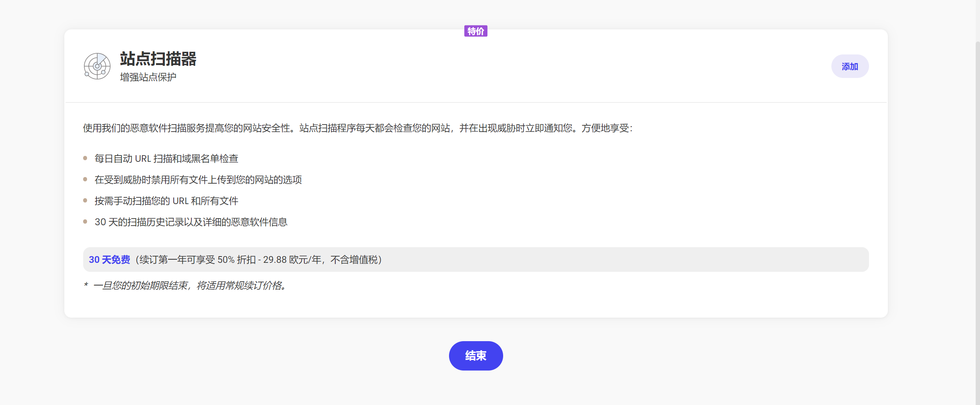
Task: Select the 站点扫描器 heading
Action: (158, 59)
